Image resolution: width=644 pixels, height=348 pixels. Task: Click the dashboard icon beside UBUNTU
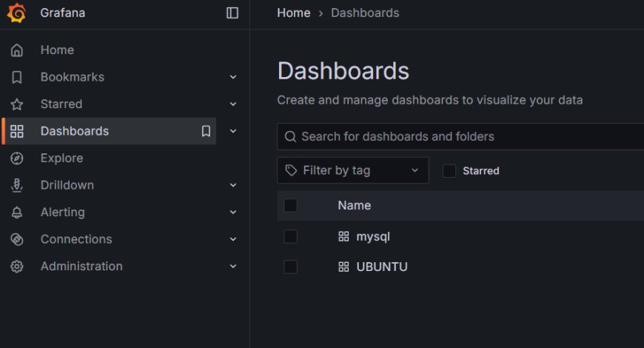[x=343, y=267]
